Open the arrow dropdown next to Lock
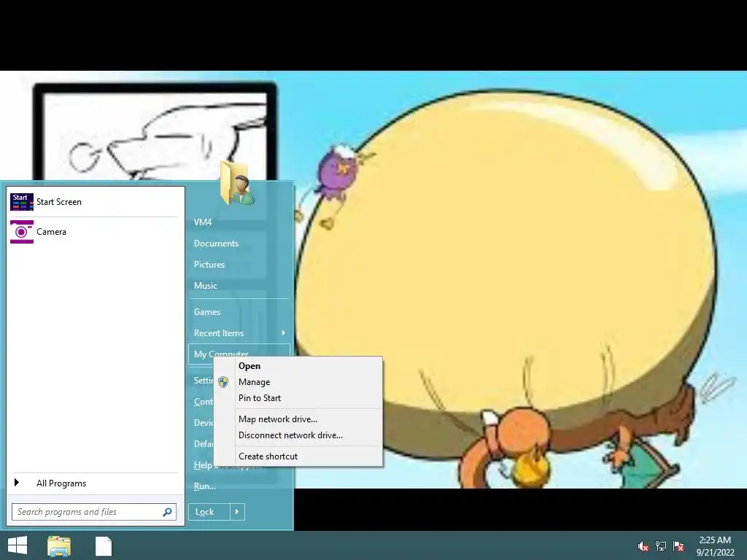The width and height of the screenshot is (747, 560). pos(237,512)
